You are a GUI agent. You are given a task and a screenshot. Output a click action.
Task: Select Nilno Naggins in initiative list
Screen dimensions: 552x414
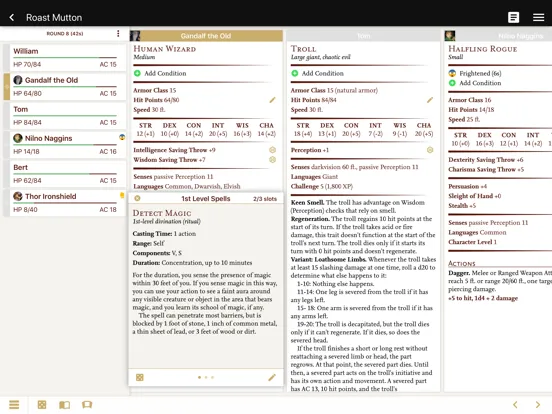click(x=65, y=145)
